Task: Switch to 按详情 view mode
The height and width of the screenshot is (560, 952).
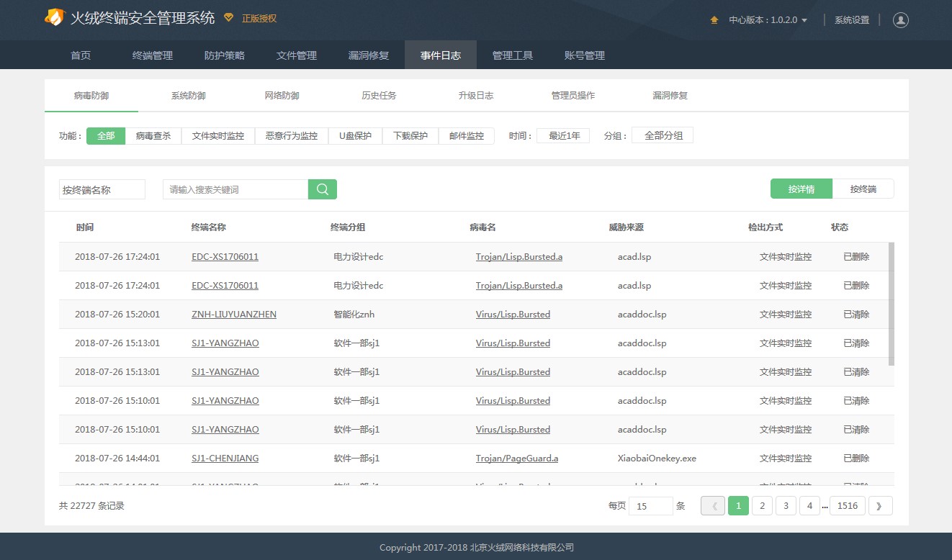Action: (x=801, y=189)
